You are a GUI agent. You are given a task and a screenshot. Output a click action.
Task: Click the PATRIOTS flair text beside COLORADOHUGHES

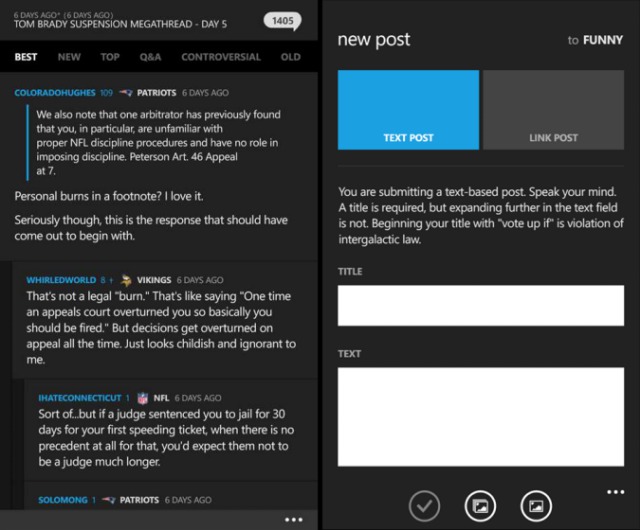coord(156,93)
